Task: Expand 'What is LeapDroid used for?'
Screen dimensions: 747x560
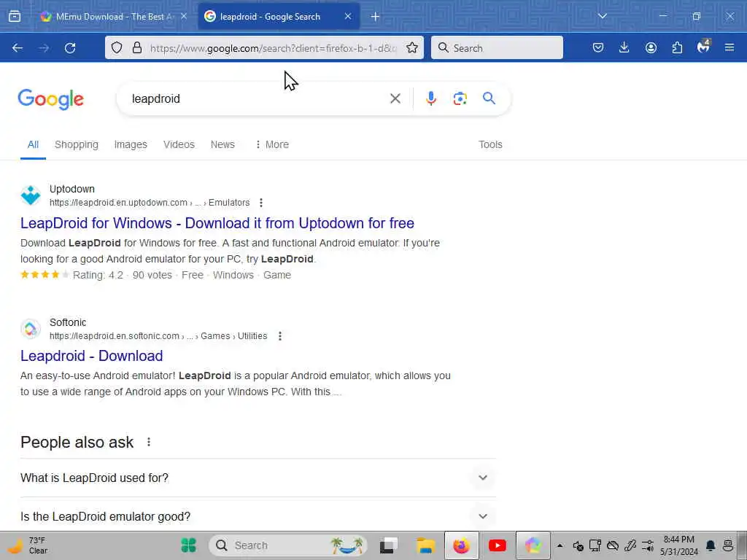Action: pos(258,478)
